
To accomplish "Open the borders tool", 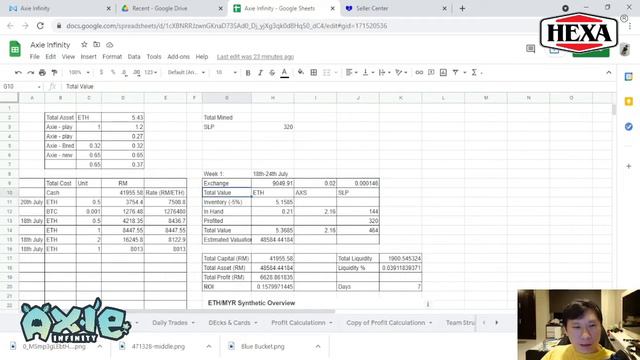I will coord(313,73).
